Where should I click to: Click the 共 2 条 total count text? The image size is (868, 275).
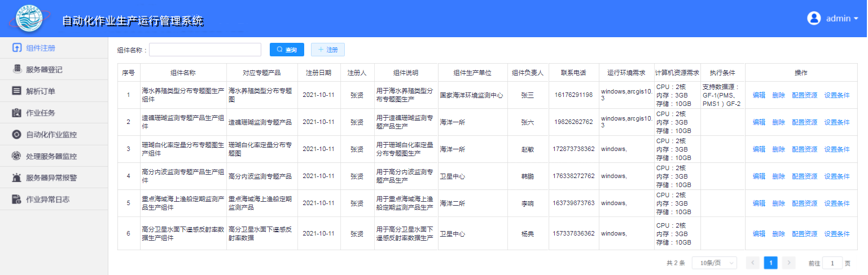pos(676,263)
